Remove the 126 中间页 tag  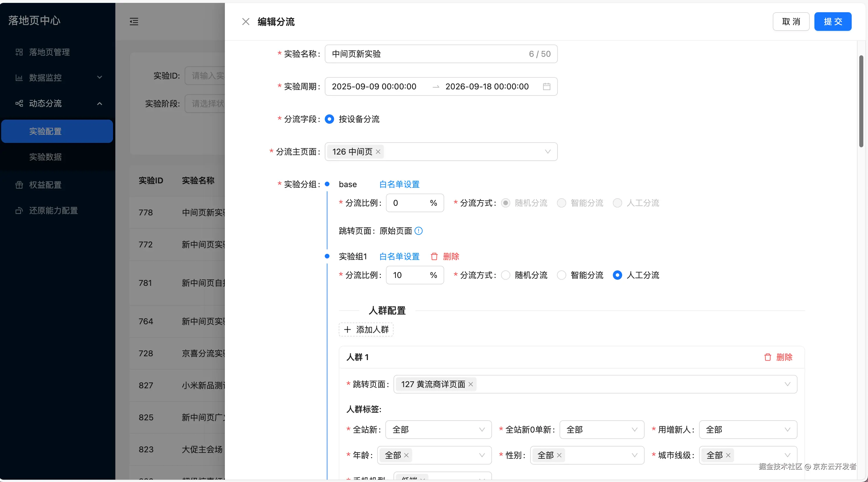tap(378, 152)
